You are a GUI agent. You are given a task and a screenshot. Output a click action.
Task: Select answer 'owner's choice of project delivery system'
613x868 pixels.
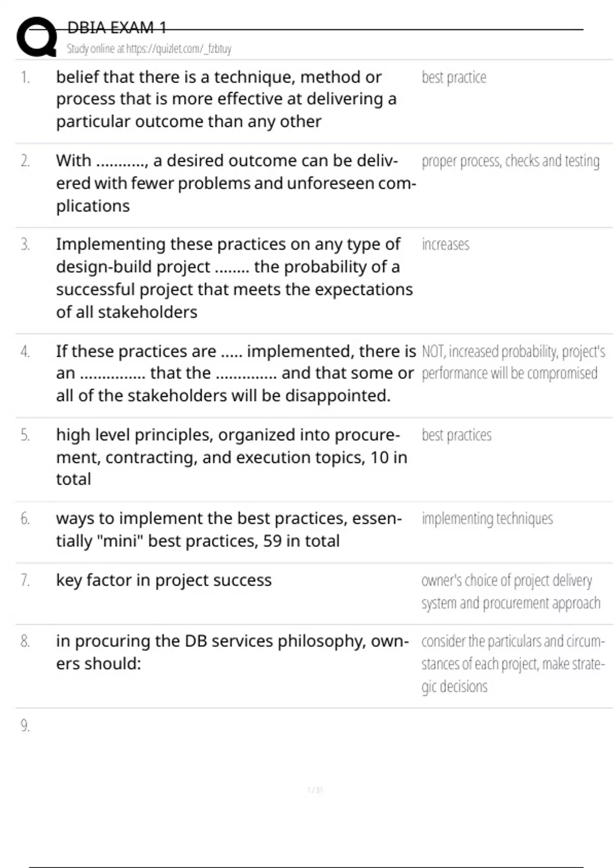[510, 592]
